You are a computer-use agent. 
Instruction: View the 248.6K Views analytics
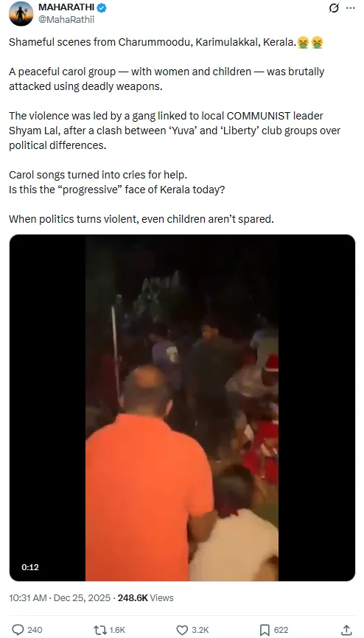click(x=146, y=597)
